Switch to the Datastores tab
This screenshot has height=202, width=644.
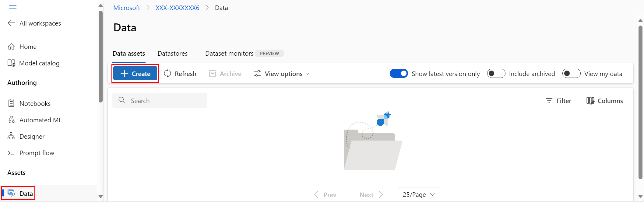(x=172, y=53)
